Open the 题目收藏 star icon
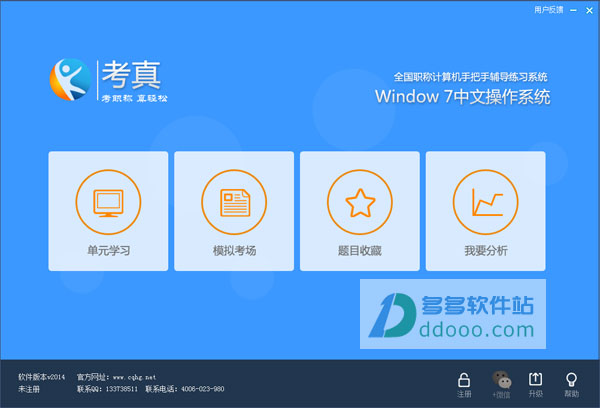 click(x=360, y=202)
